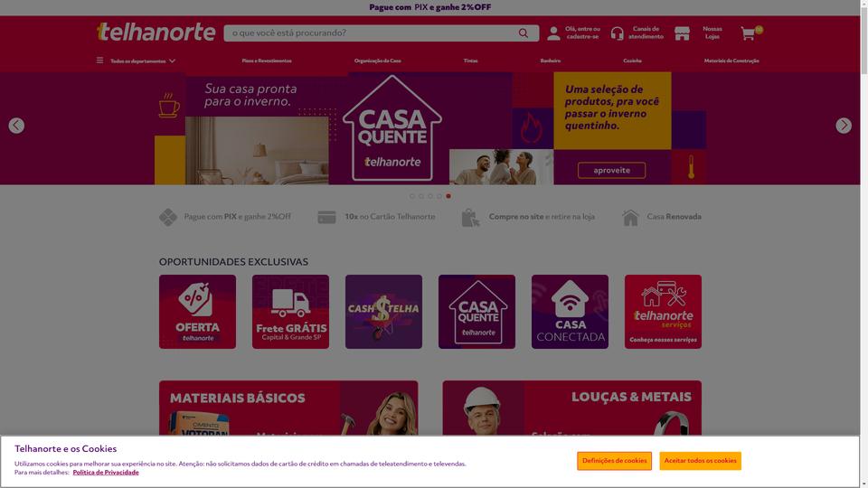
Task: Select the active fifth carousel dot
Action: [x=448, y=196]
